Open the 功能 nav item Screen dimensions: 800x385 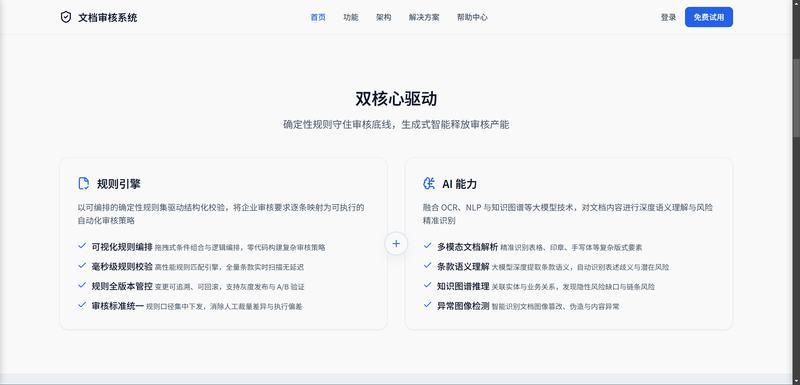pyautogui.click(x=351, y=17)
